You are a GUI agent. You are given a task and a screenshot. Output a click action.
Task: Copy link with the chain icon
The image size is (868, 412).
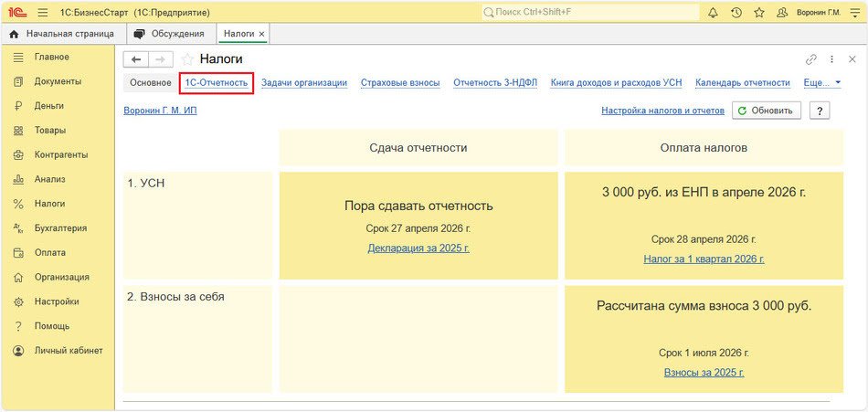pyautogui.click(x=811, y=59)
